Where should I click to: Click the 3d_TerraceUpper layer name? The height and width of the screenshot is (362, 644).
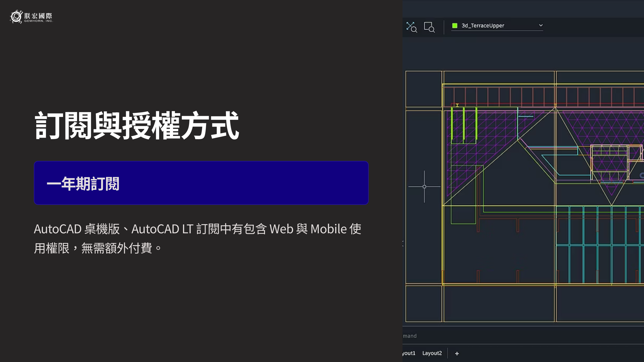click(x=482, y=25)
